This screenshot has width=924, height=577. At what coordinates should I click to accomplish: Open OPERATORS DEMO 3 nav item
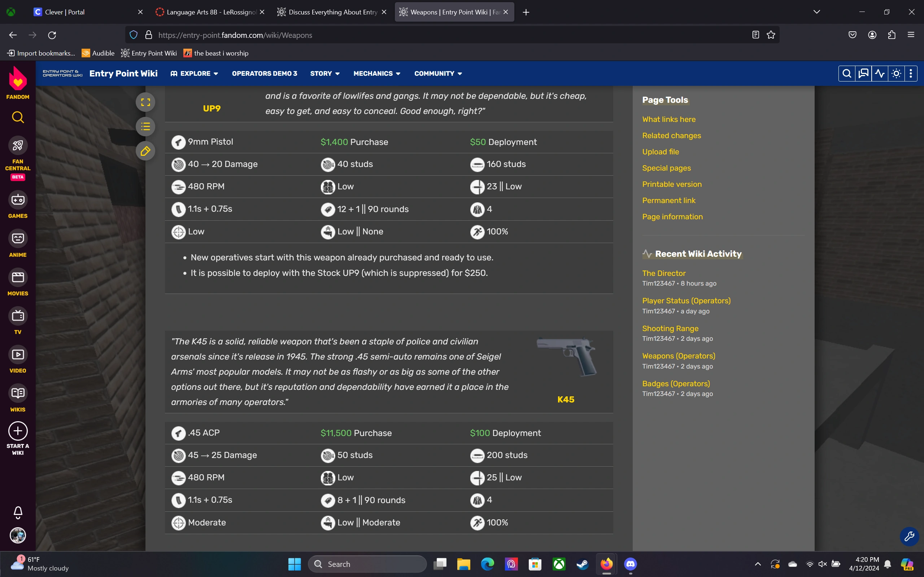coord(264,73)
